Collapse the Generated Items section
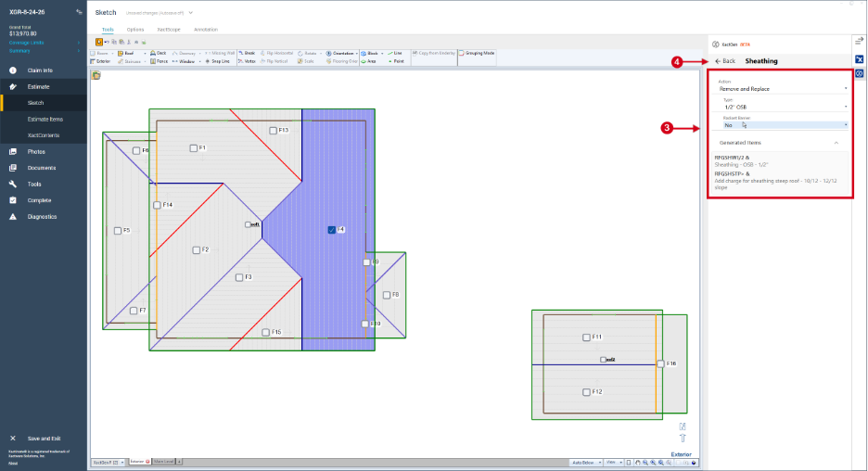 coord(836,143)
